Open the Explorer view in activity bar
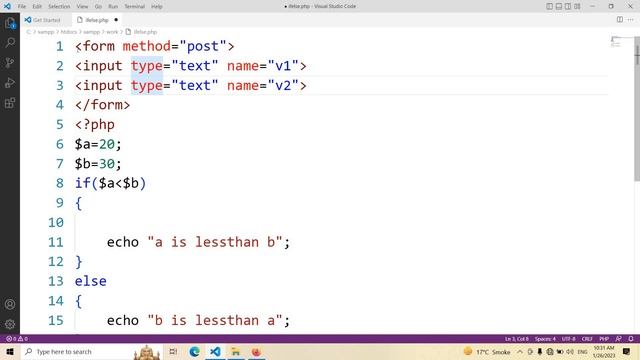This screenshot has height=360, width=640. [10, 23]
